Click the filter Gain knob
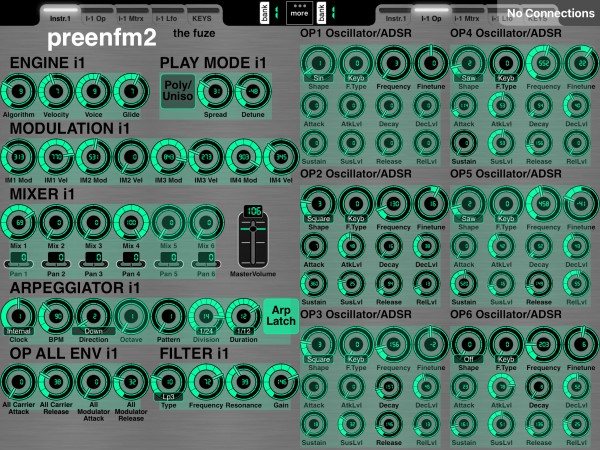 pyautogui.click(x=281, y=382)
